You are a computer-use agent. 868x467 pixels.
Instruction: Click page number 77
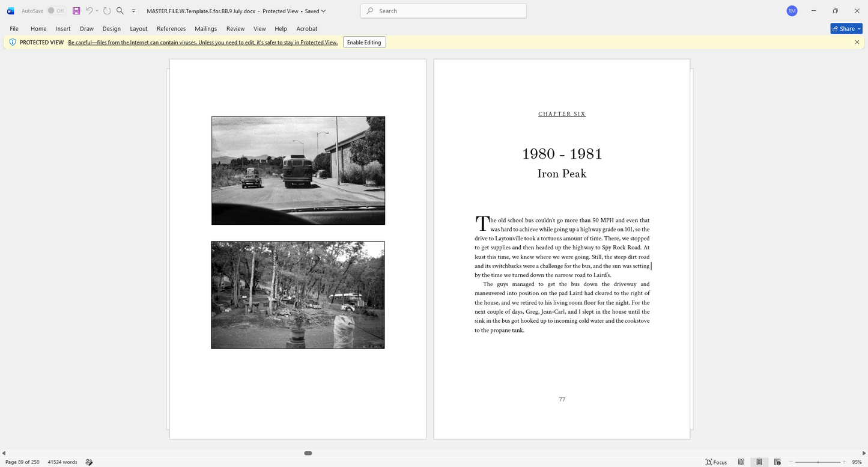coord(562,399)
